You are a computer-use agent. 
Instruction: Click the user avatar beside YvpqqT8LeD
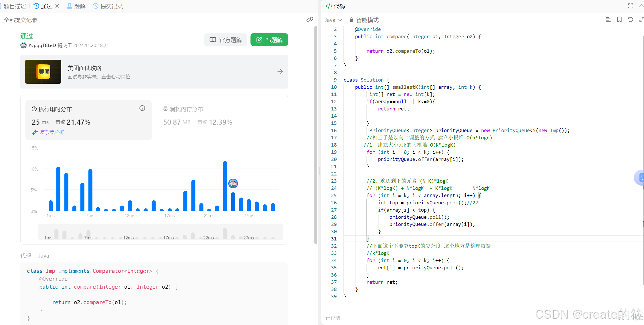tap(24, 45)
